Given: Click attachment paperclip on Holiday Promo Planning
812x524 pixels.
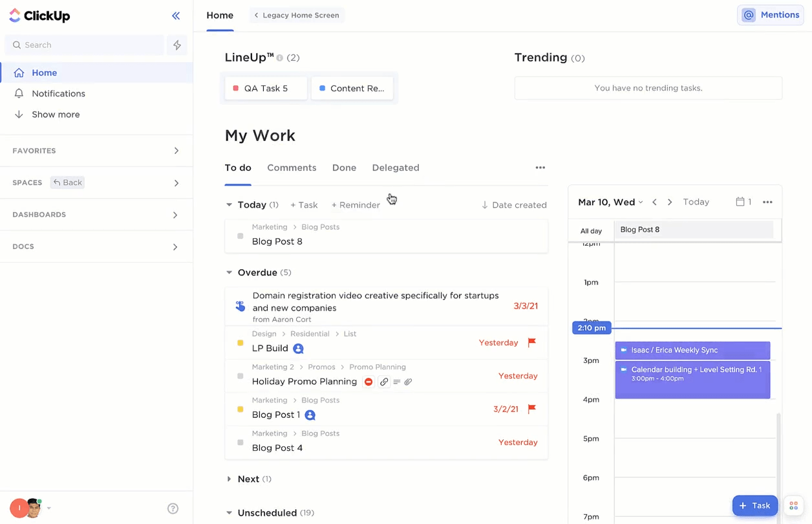Looking at the screenshot, I should (408, 382).
